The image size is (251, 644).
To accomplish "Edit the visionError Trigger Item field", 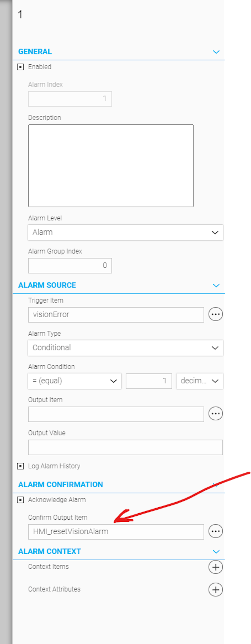I will coord(115,314).
